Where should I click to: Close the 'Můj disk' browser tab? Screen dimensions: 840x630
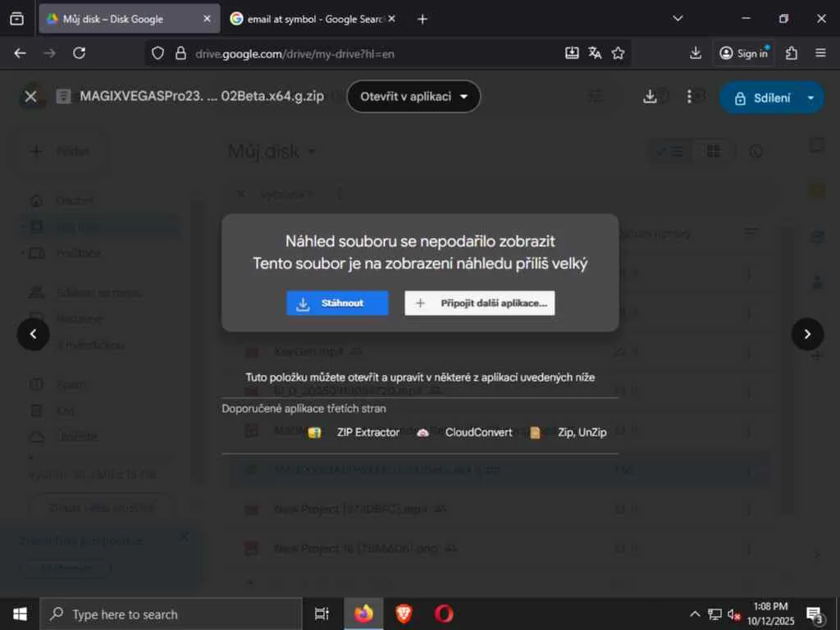coord(207,19)
